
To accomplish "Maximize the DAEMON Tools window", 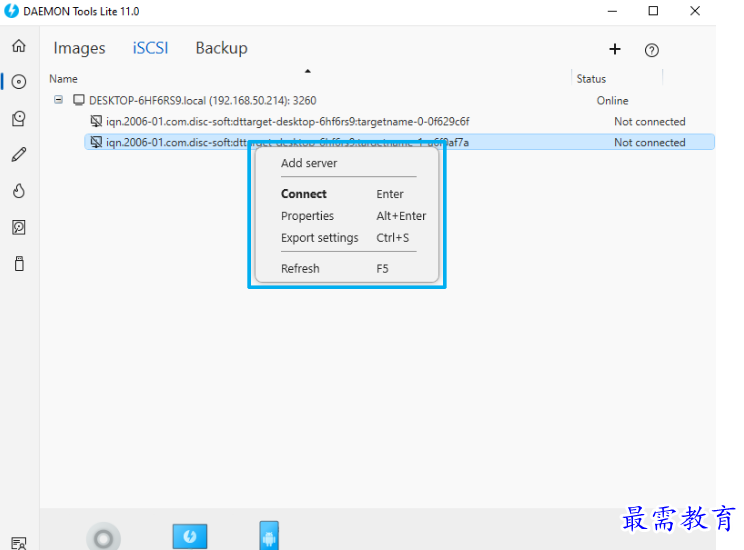I will pos(653,11).
